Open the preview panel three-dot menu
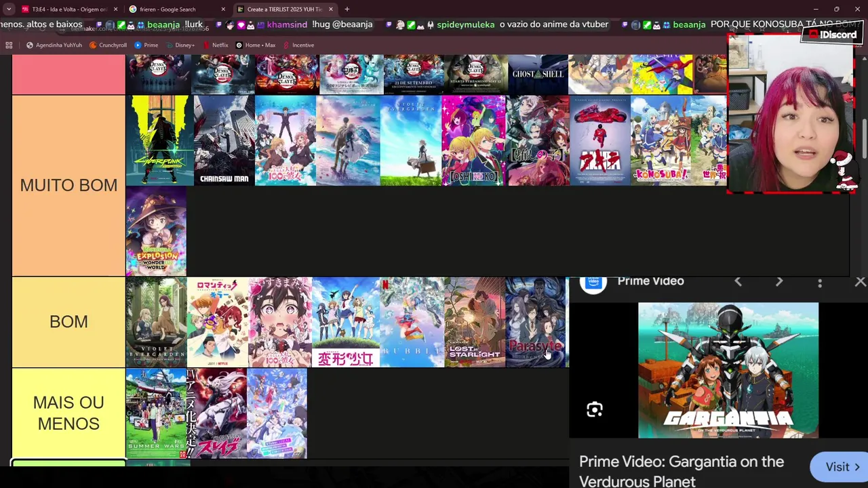 tap(820, 283)
